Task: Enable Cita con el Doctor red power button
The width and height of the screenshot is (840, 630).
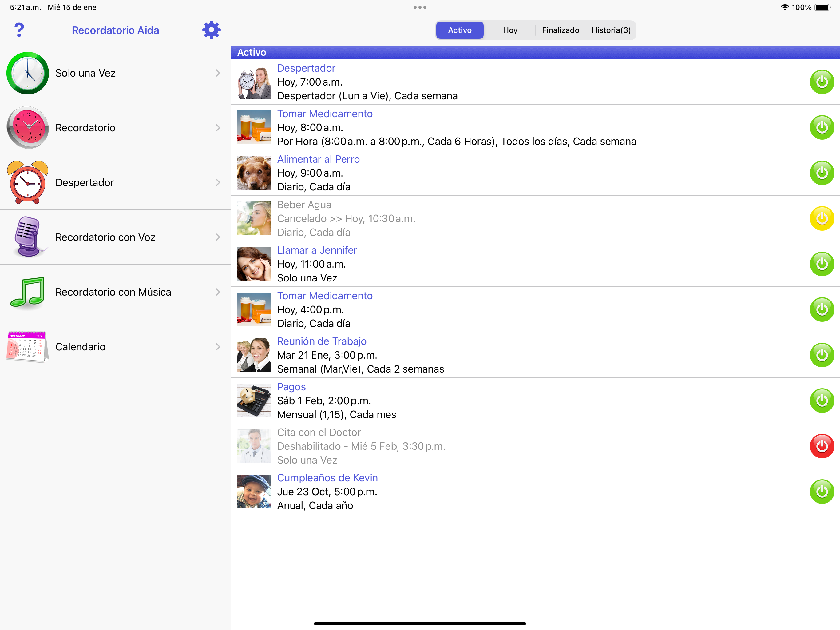Action: pyautogui.click(x=821, y=446)
